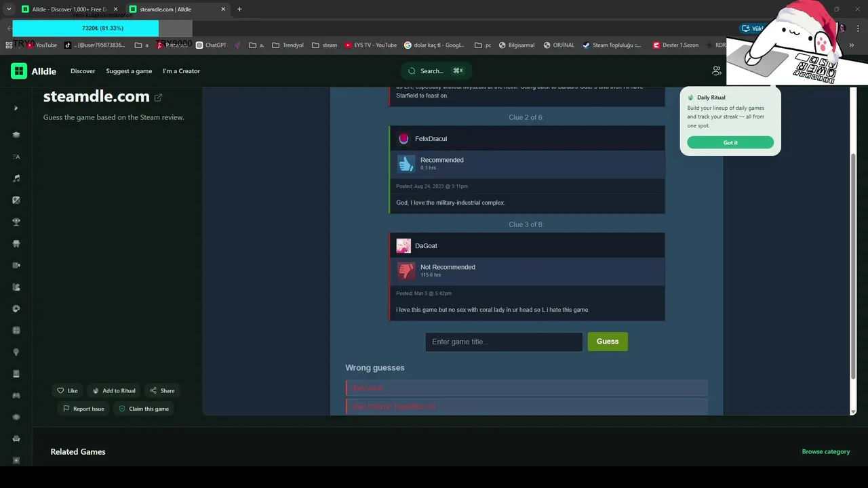
Task: Open the book category icon in sidebar
Action: pyautogui.click(x=16, y=373)
